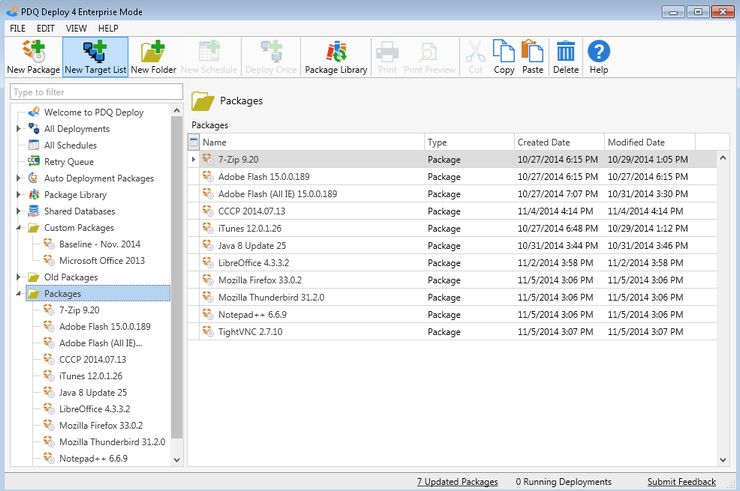Viewport: 740px width, 491px height.
Task: Open the EDIT menu
Action: coord(46,28)
